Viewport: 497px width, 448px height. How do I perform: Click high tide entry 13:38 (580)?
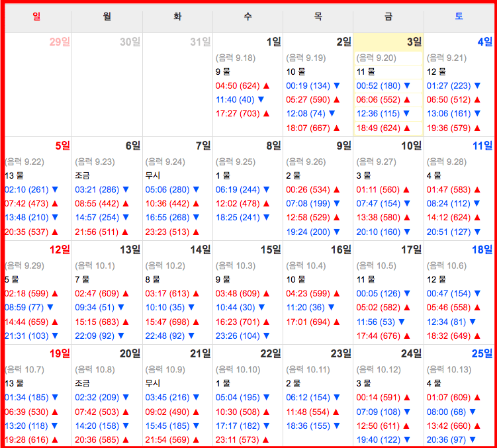coord(383,218)
